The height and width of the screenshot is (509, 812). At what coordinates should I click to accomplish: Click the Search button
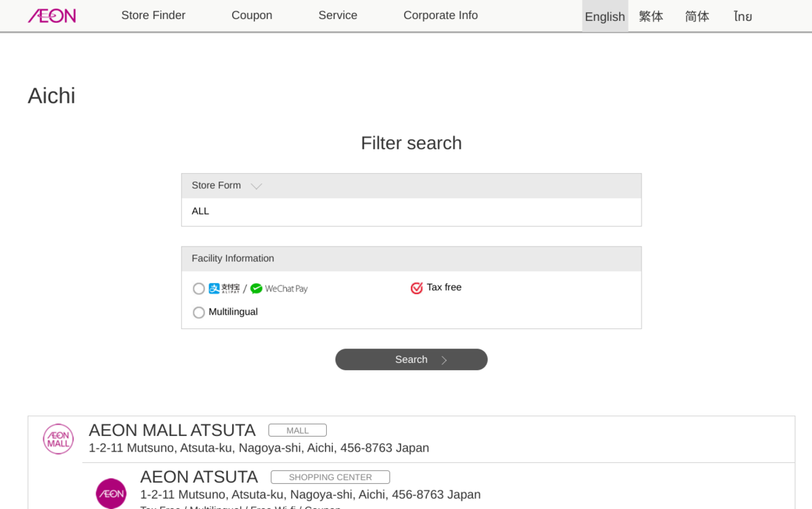coord(411,359)
